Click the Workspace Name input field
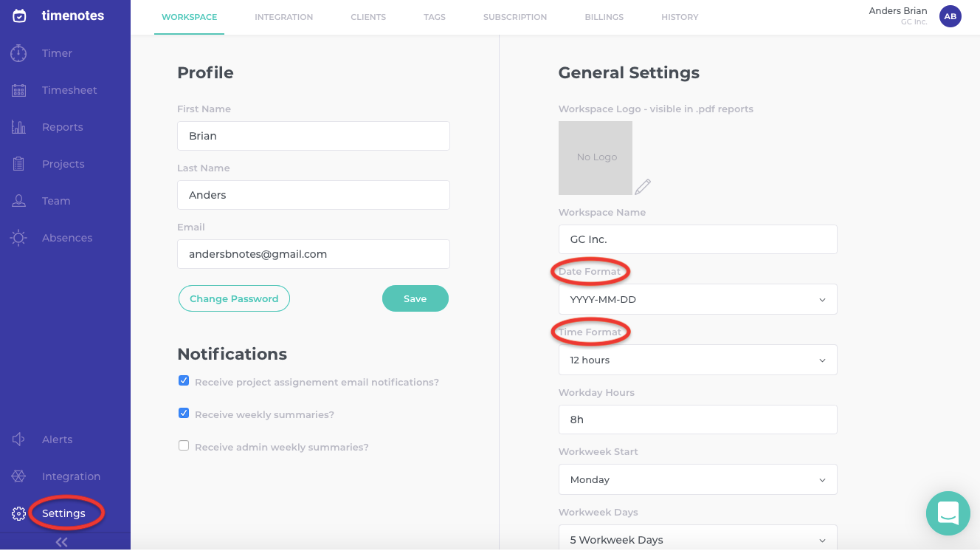 (x=697, y=239)
